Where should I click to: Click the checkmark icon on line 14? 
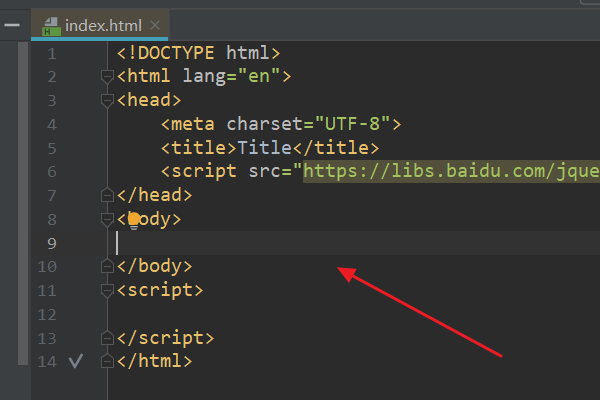[76, 361]
